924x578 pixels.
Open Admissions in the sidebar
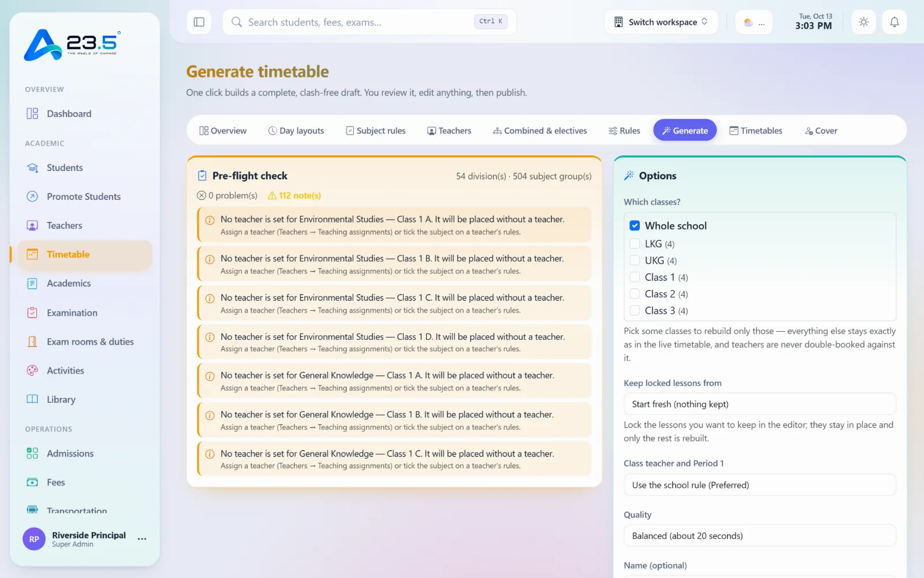tap(84, 454)
